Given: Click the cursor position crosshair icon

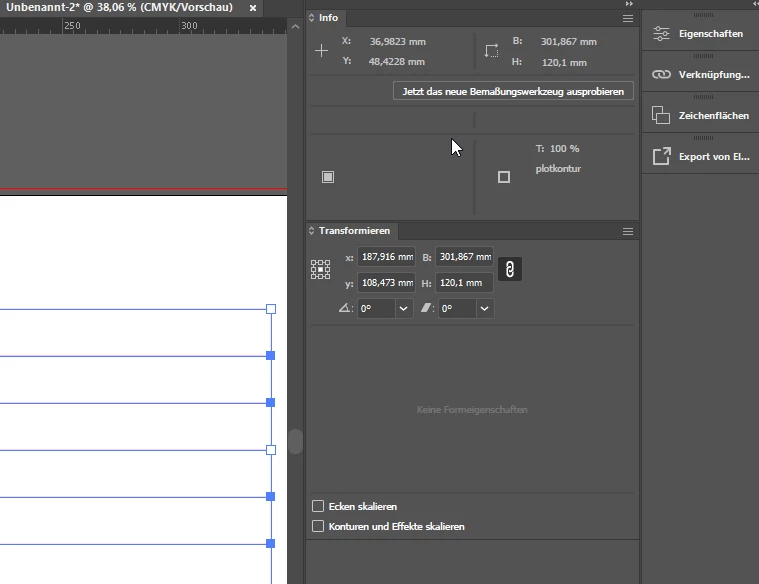Looking at the screenshot, I should [321, 50].
